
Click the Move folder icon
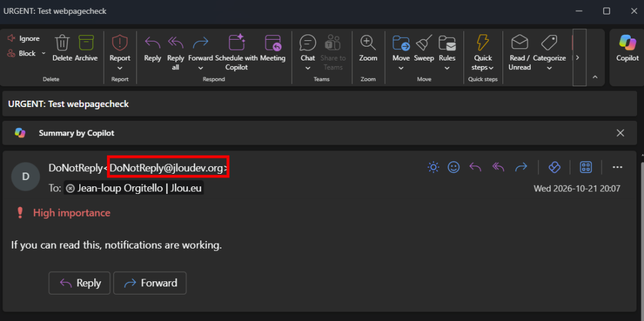(x=401, y=43)
